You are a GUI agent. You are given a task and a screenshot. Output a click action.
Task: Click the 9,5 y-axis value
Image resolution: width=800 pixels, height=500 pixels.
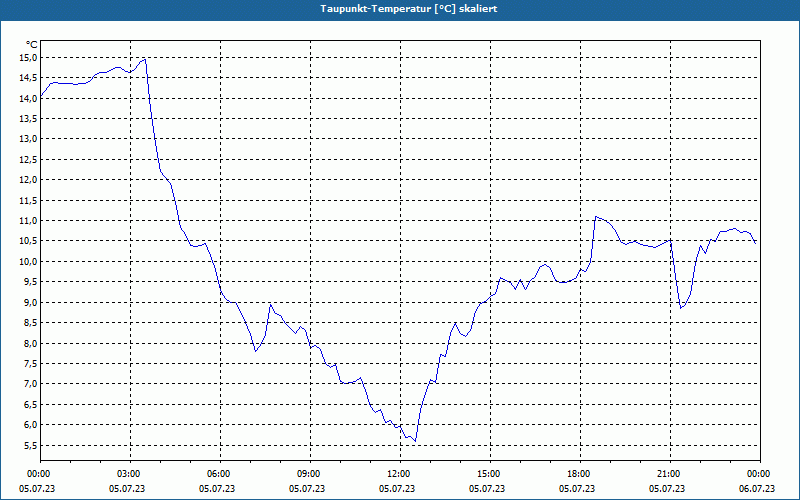pyautogui.click(x=31, y=282)
